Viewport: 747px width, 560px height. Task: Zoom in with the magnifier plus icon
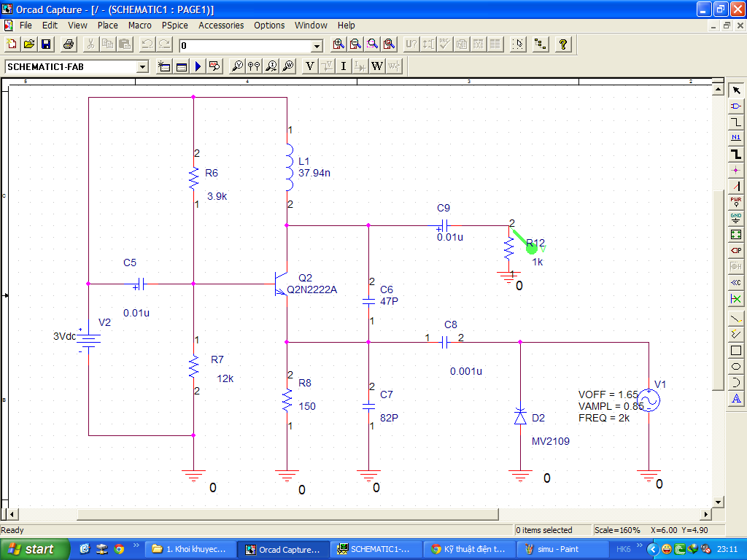click(x=338, y=44)
